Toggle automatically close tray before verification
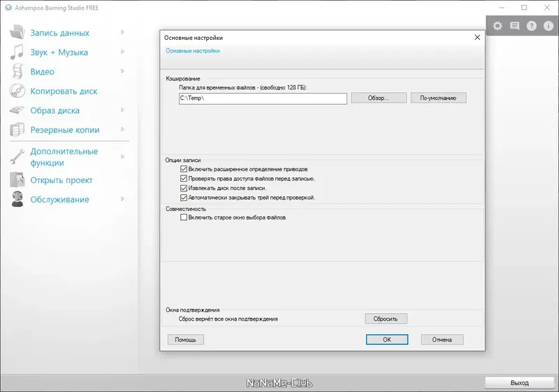Viewport: 559px width, 392px height. coord(184,197)
